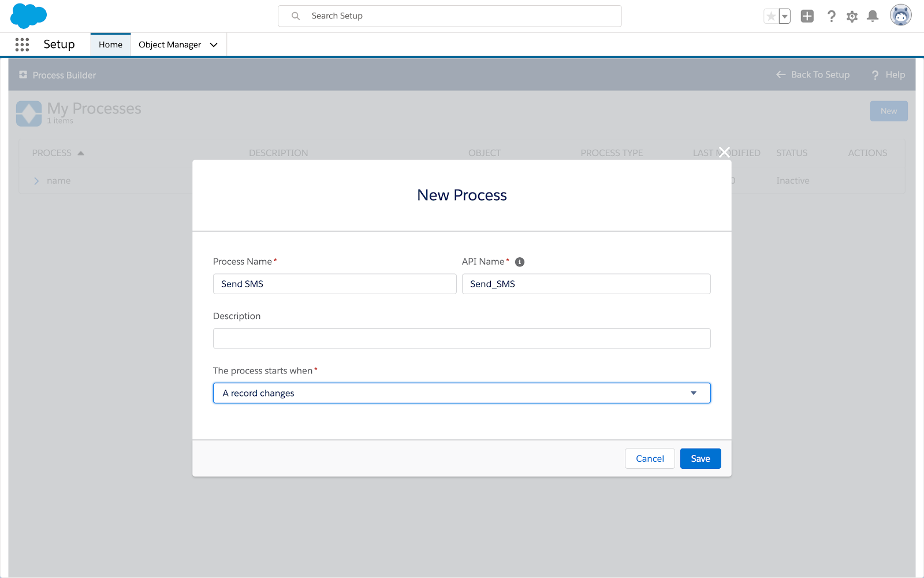Click the Process Builder header icon
Screen dimensions: 924x578
(x=23, y=75)
